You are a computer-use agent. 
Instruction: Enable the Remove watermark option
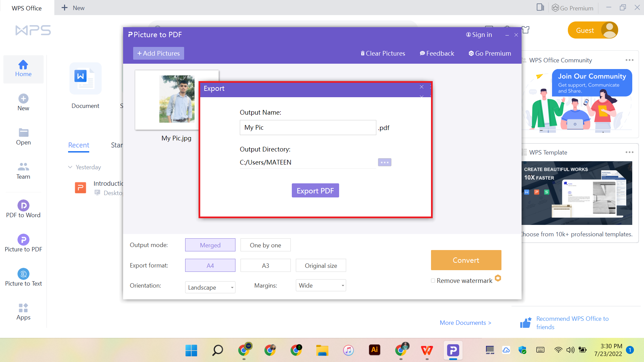[433, 280]
